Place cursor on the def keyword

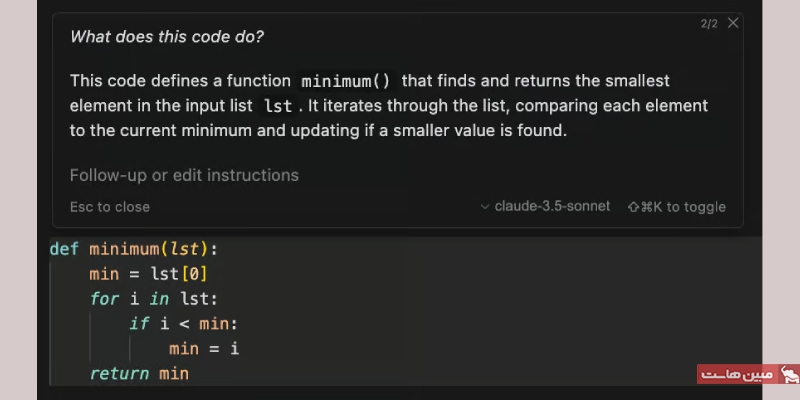coord(64,249)
